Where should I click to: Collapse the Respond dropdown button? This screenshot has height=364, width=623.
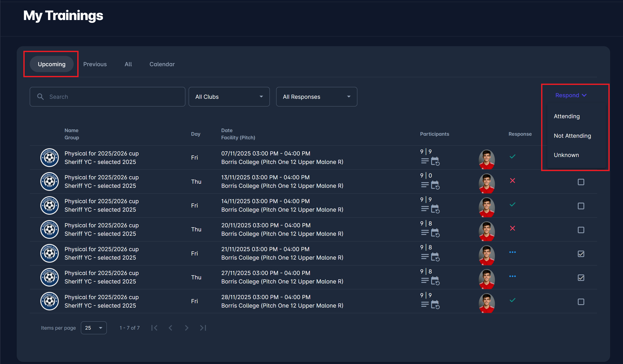[571, 95]
